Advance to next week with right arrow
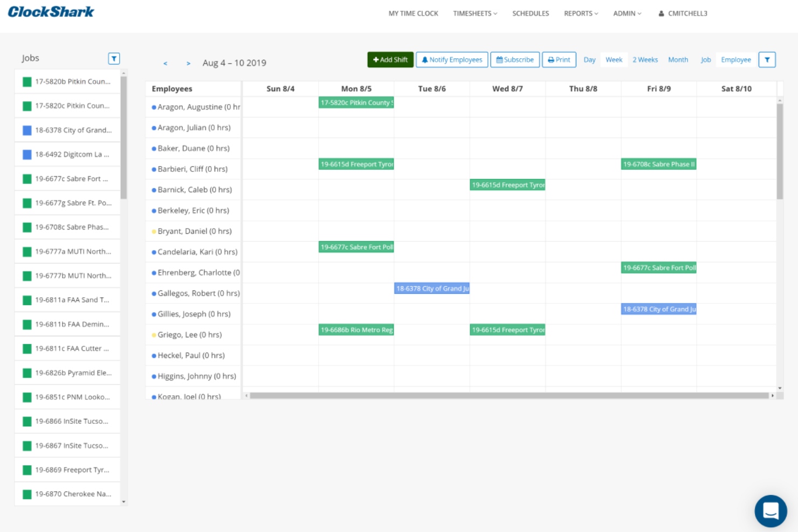This screenshot has width=798, height=532. pos(188,64)
